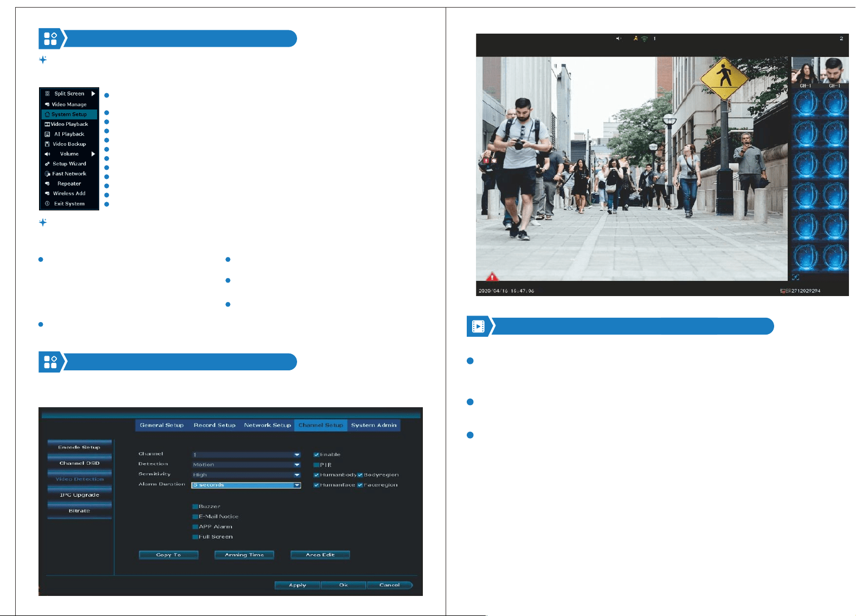Click the Fast Network globe icon
This screenshot has height=616, width=856.
(48, 174)
